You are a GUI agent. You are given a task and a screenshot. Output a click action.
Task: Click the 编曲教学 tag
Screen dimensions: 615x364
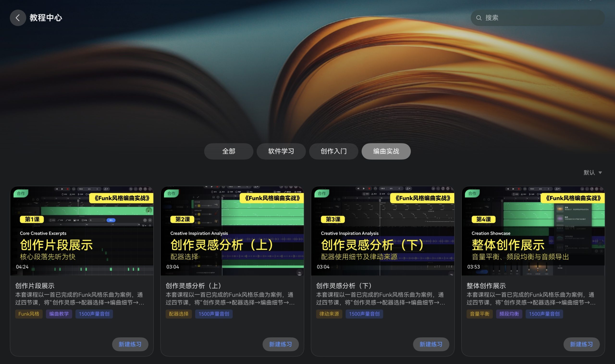59,314
